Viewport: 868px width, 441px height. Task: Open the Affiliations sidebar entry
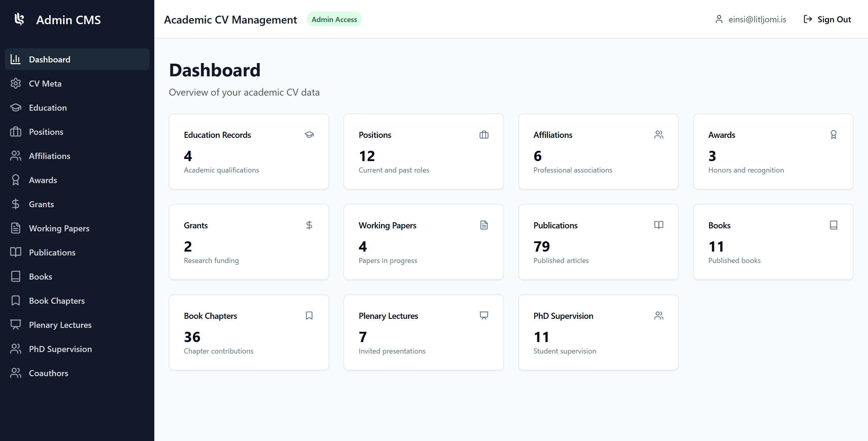click(x=49, y=156)
